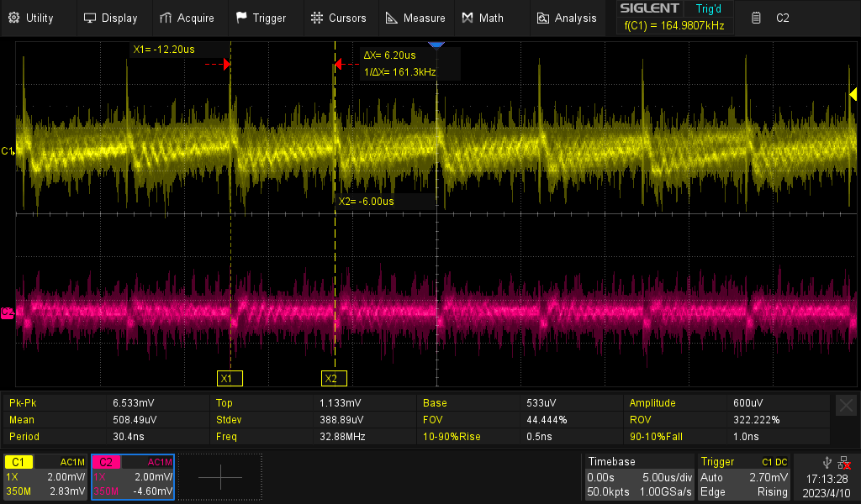Click the Display monitor icon

89,18
